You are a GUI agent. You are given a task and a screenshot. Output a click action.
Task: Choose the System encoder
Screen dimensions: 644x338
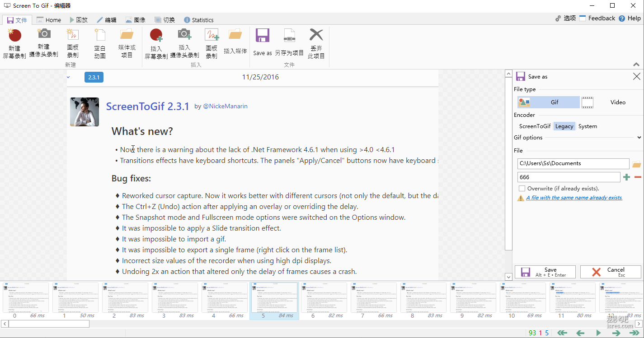coord(588,126)
